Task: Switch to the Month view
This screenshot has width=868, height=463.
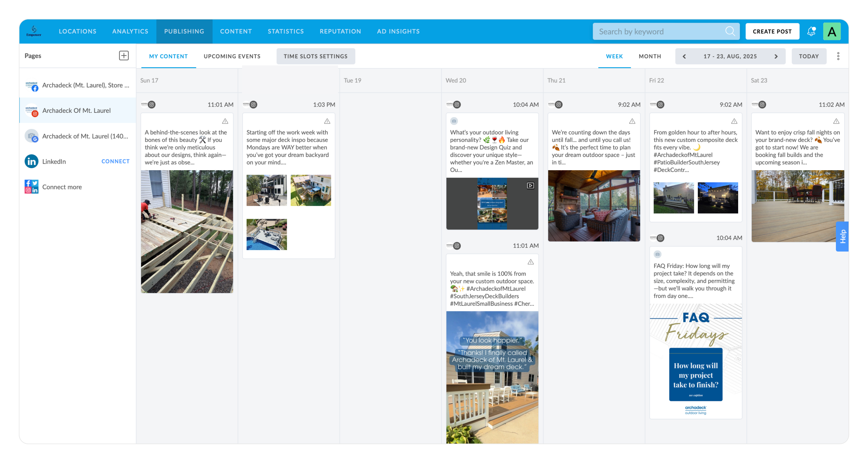Action: (x=650, y=56)
